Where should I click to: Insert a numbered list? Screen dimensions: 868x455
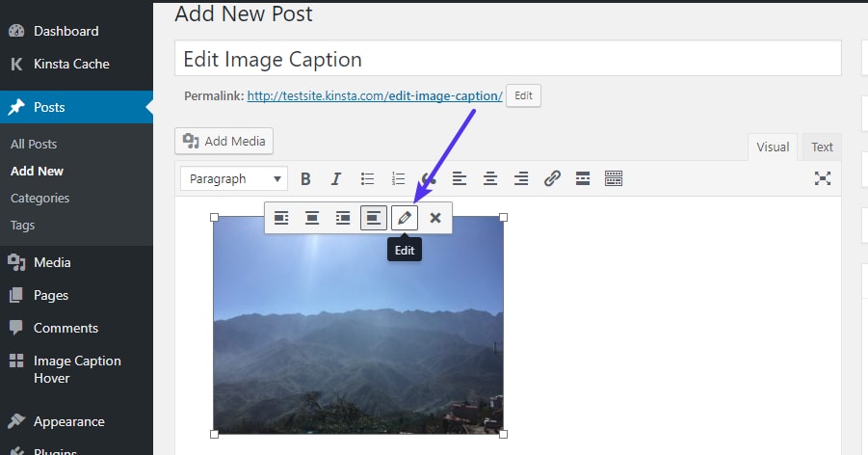pos(398,178)
